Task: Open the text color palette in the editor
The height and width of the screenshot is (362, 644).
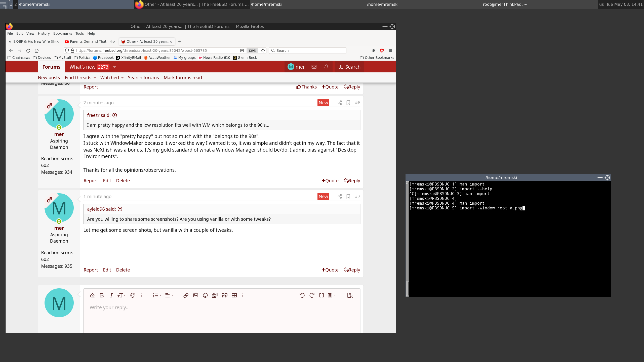Action: point(133,295)
